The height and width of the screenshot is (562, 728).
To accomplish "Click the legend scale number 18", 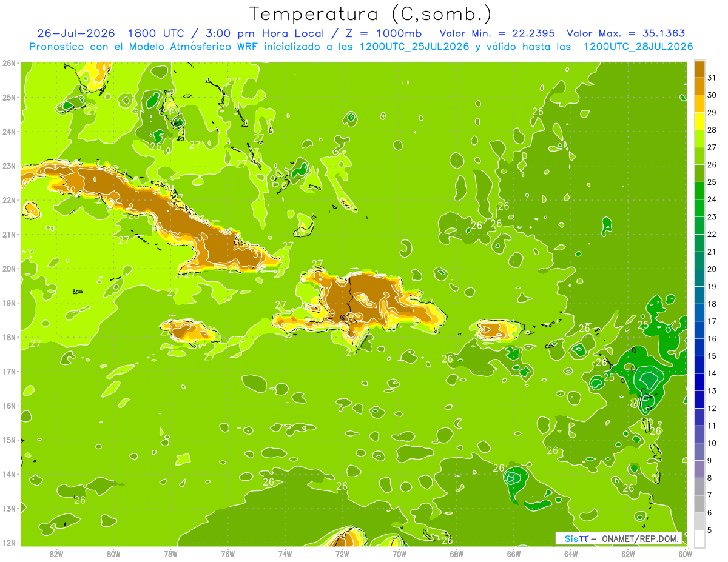I will click(x=712, y=304).
